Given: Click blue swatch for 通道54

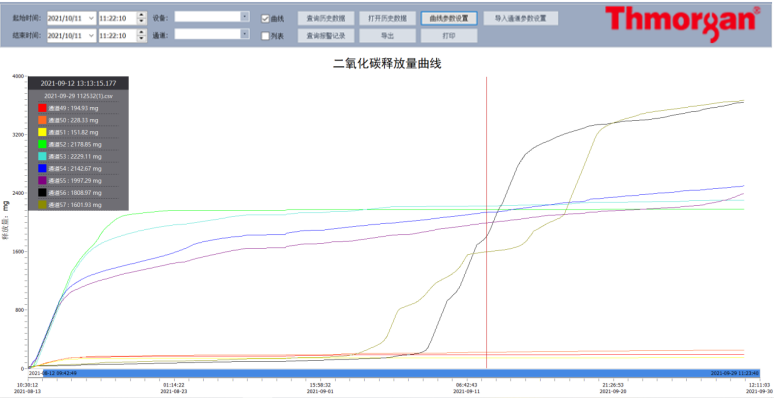Looking at the screenshot, I should click(42, 168).
